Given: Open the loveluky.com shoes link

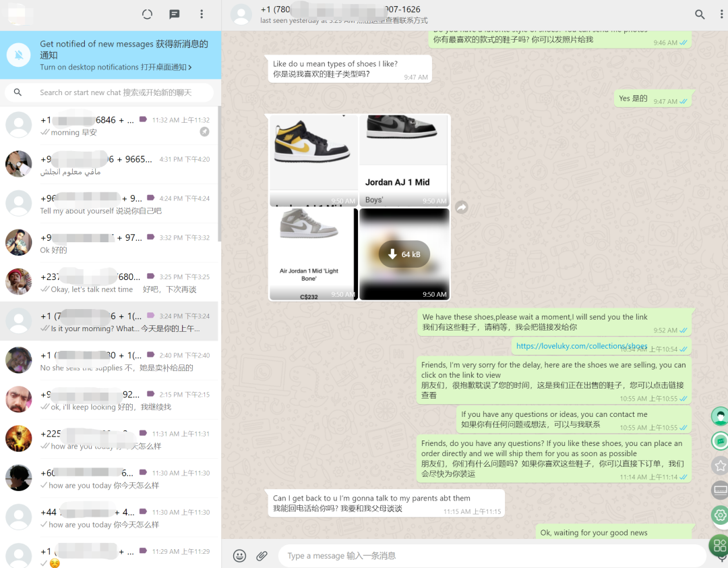Looking at the screenshot, I should (581, 346).
